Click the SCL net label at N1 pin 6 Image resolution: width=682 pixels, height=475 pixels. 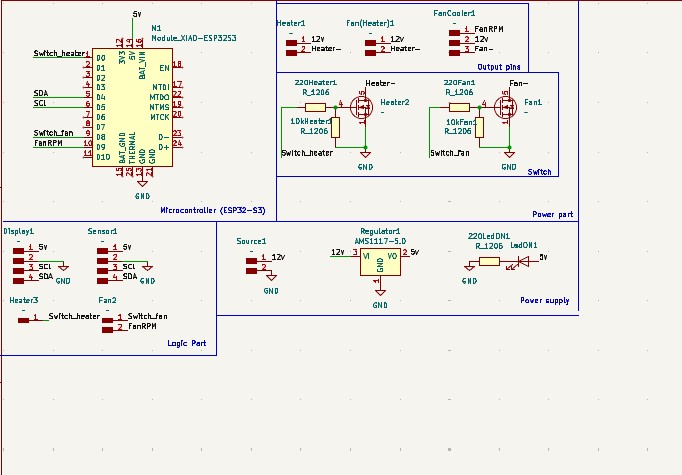(40, 103)
